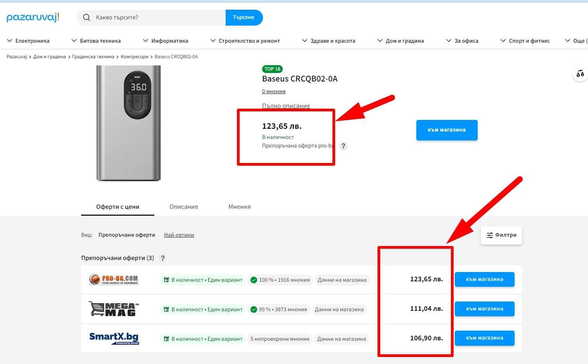Open SmartX.bg 5 непроверени мнения
Image resolution: width=588 pixels, height=364 pixels.
(x=280, y=339)
